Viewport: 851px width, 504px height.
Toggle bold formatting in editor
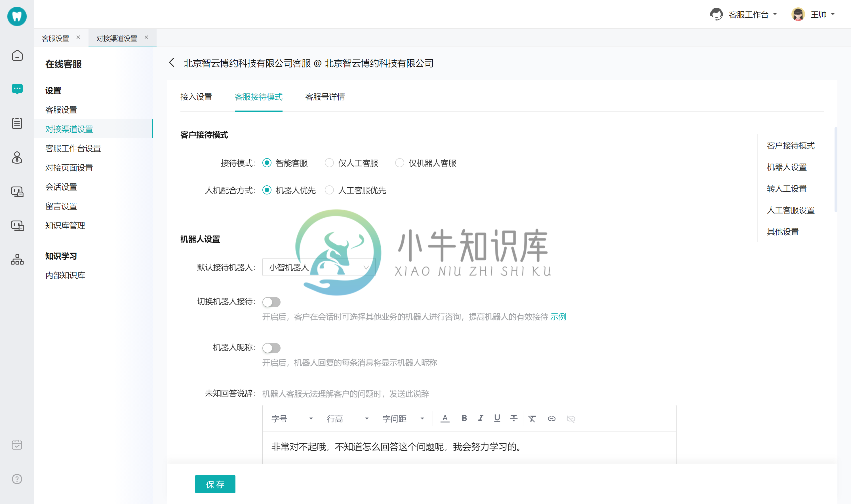(x=464, y=418)
